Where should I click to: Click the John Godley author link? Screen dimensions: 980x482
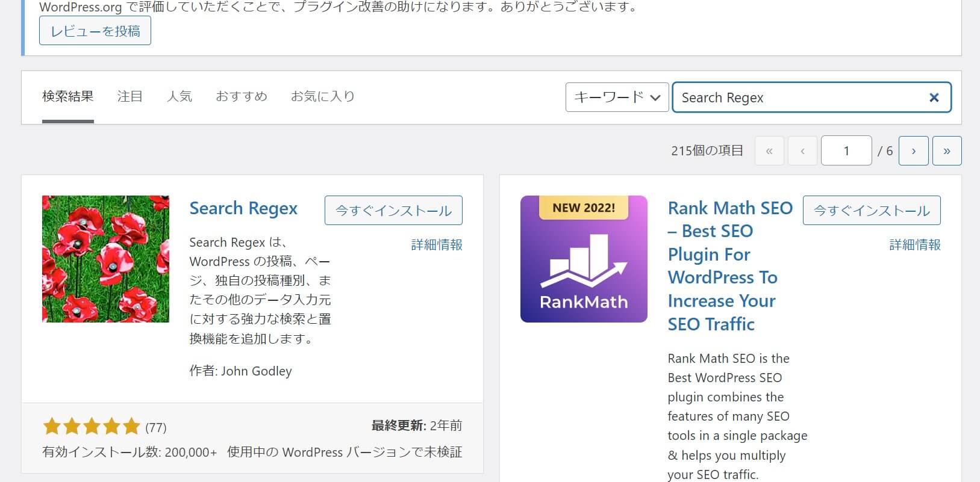pos(257,371)
